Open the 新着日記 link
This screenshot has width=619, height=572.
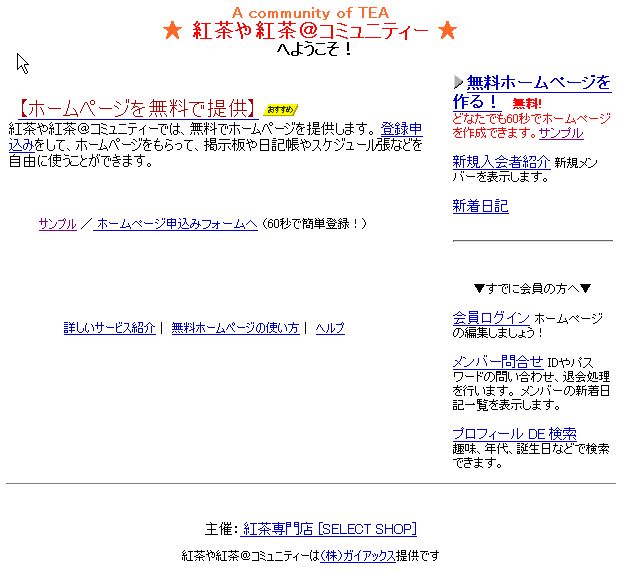(x=480, y=207)
